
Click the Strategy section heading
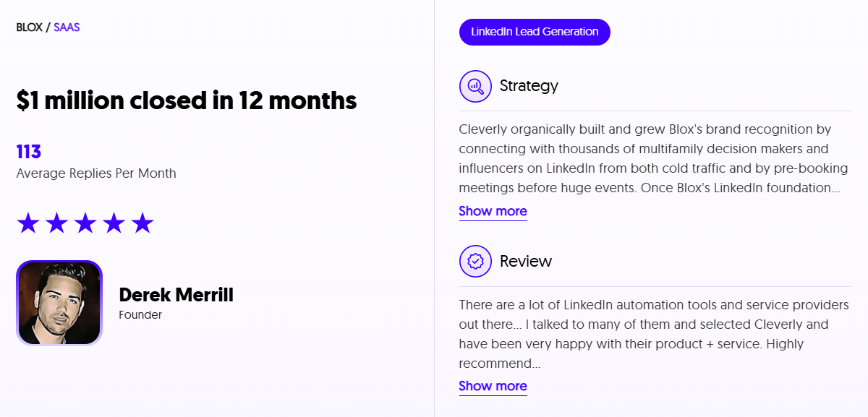click(529, 86)
